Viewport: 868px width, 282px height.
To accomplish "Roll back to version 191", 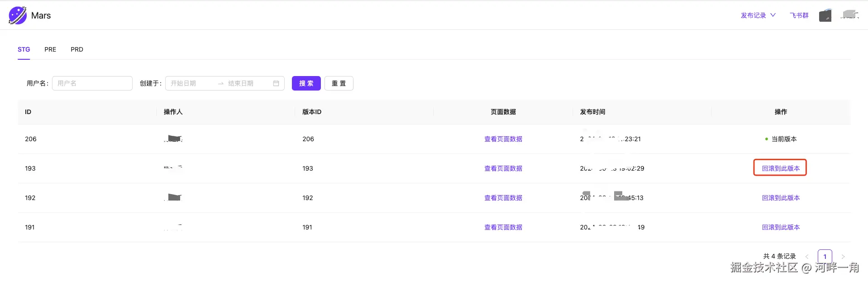I will (x=781, y=227).
